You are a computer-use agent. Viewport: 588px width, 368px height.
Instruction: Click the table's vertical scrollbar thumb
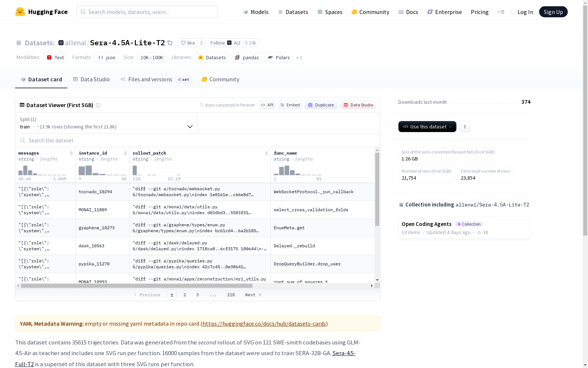(x=377, y=190)
